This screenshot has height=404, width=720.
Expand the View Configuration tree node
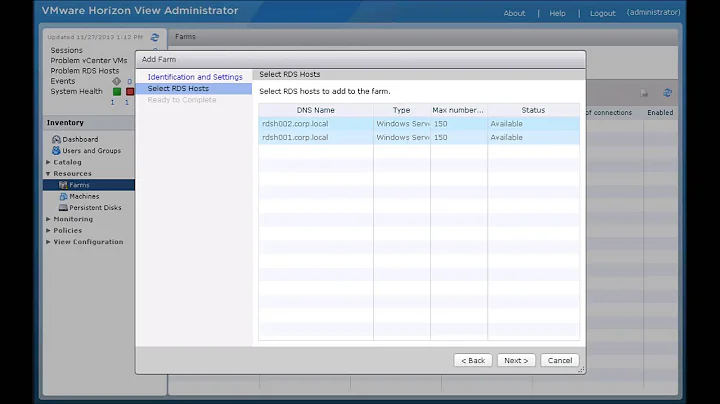coord(48,242)
